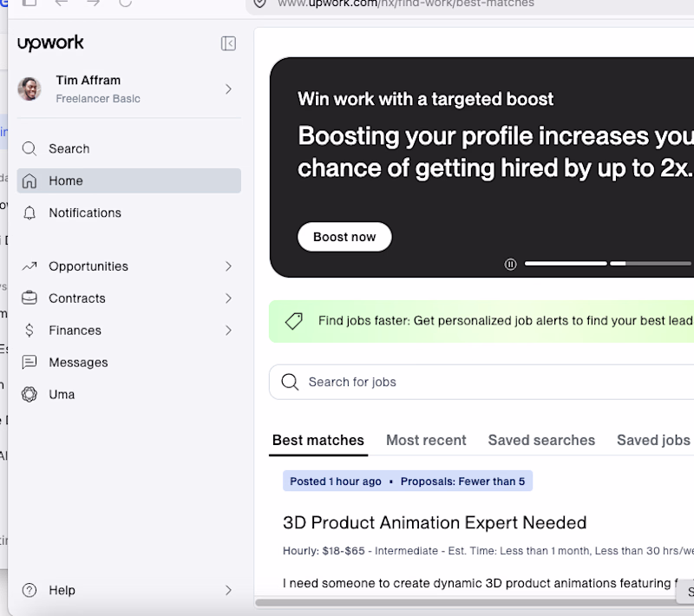694x616 pixels.
Task: Expand the Tim Affram account chevron
Action: (x=228, y=89)
